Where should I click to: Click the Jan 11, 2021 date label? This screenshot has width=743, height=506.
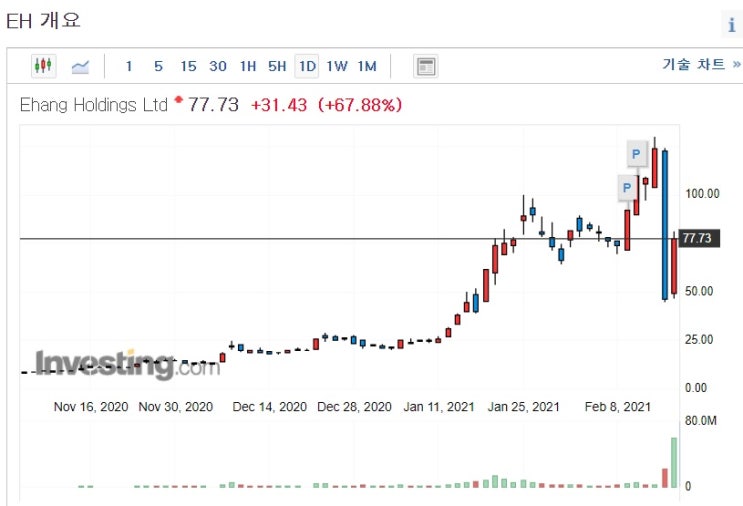439,407
